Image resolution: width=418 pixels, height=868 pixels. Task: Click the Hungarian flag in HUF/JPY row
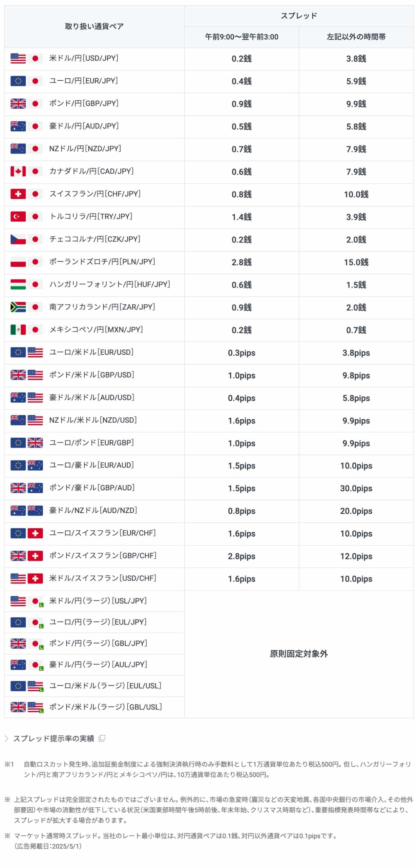(x=18, y=284)
